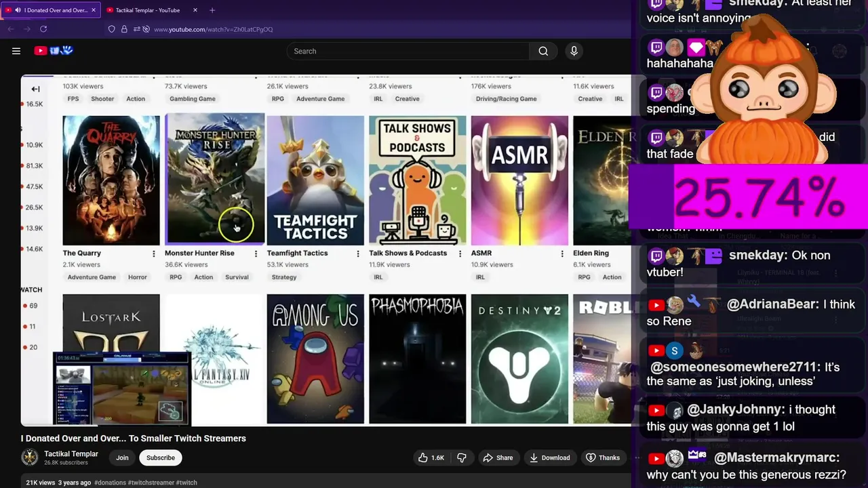Click the ASMR category cover in video
This screenshot has width=868, height=488.
[x=519, y=180]
